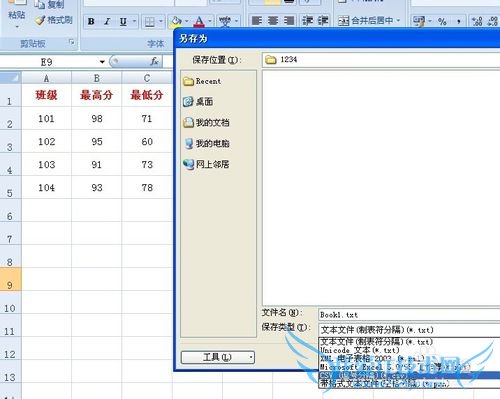
Task: Center text horizontally in ribbon
Action: click(273, 21)
